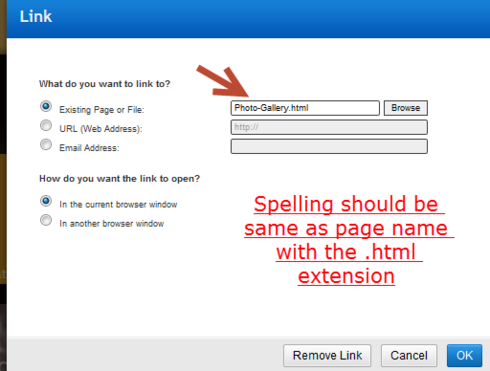
Task: Click the Photo-Gallery.html file field
Action: point(305,108)
